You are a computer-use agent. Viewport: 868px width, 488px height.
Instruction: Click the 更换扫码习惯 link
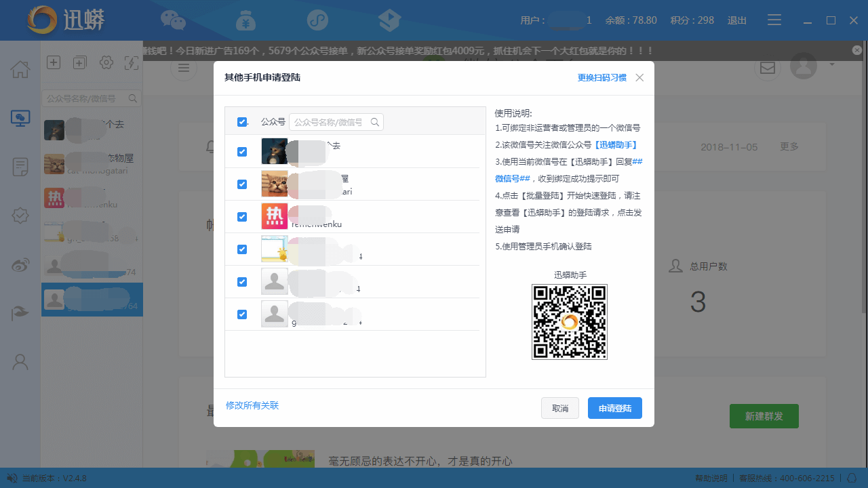tap(601, 78)
